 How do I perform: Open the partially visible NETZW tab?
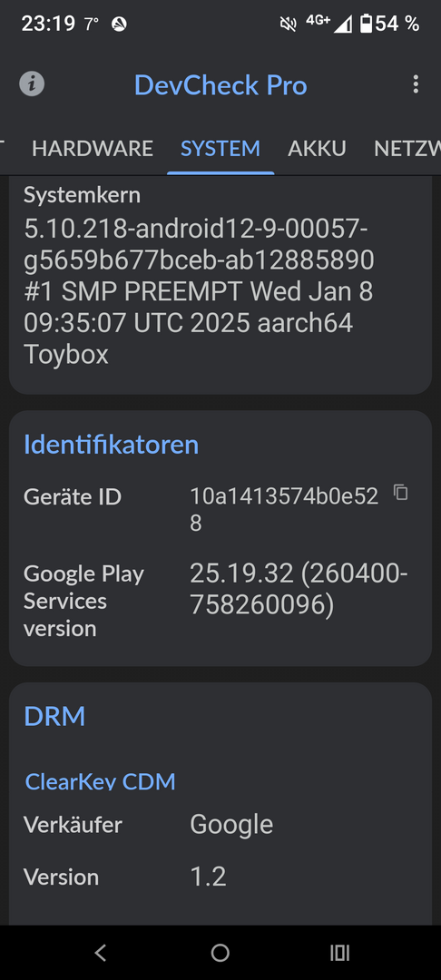tap(407, 148)
